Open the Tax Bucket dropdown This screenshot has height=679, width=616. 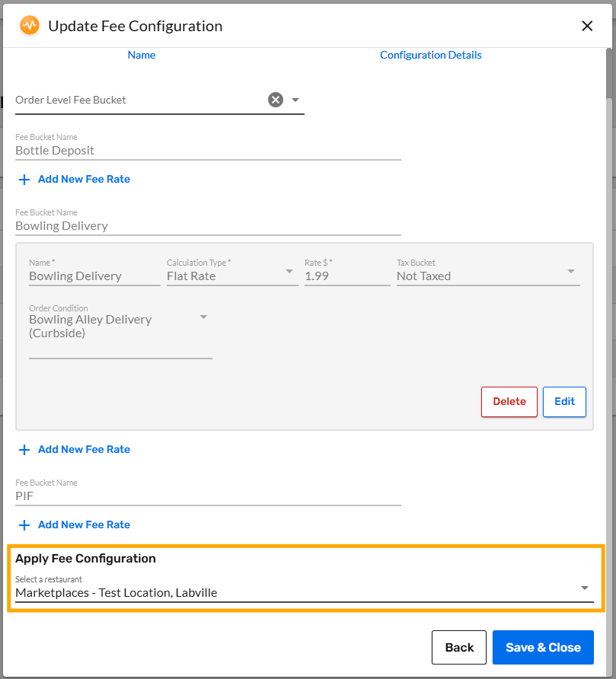(x=569, y=272)
